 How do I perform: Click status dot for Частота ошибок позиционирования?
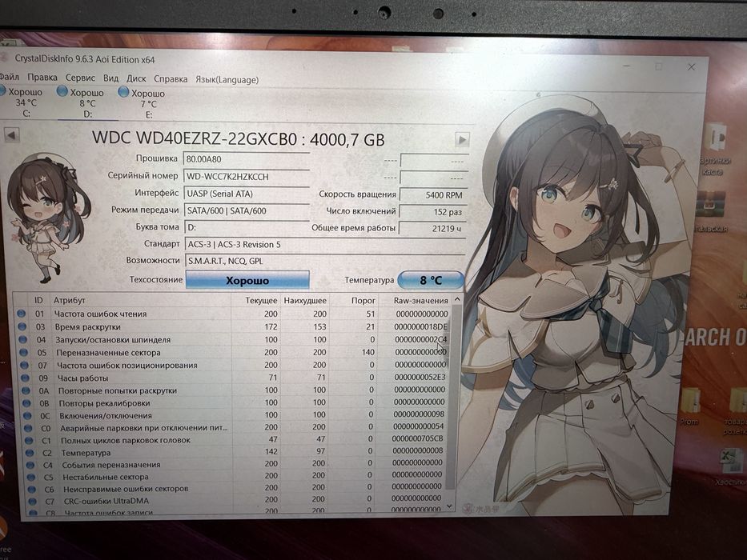25,365
